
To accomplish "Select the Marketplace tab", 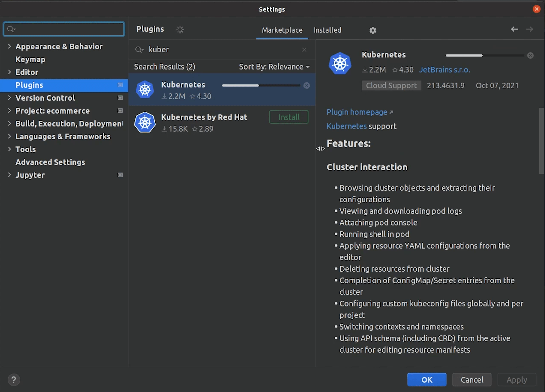I will [x=282, y=30].
